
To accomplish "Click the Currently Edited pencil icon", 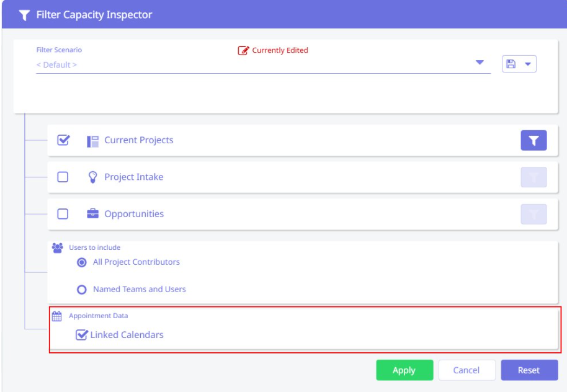I will click(244, 50).
